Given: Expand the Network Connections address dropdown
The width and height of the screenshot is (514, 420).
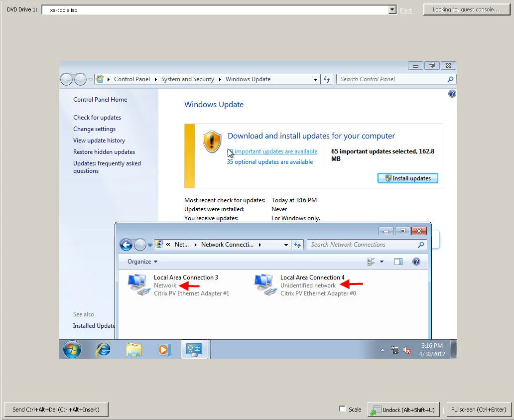Looking at the screenshot, I should 286,245.
